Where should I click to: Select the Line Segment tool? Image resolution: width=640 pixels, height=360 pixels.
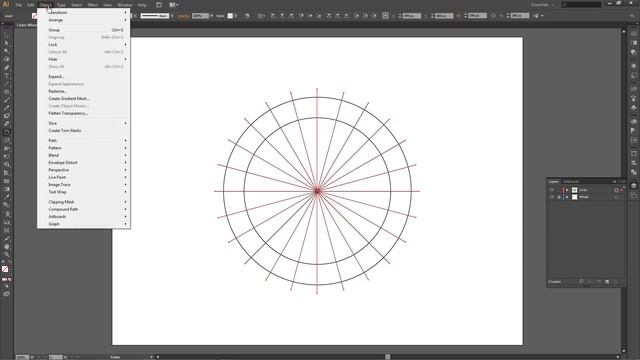[6, 84]
